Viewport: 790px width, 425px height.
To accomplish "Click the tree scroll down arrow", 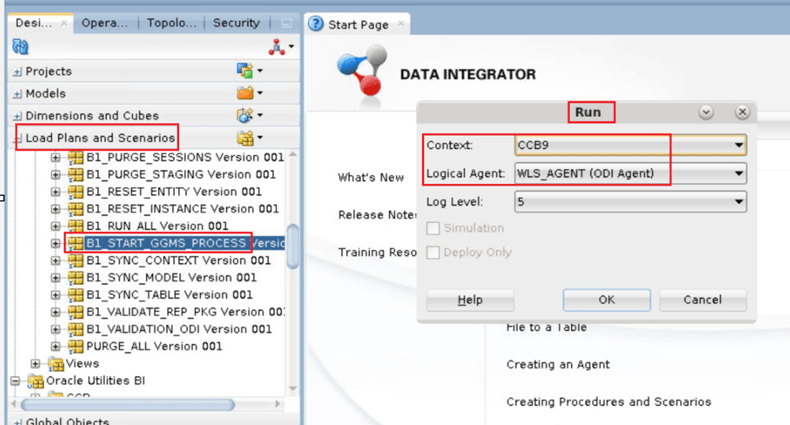I will click(293, 389).
